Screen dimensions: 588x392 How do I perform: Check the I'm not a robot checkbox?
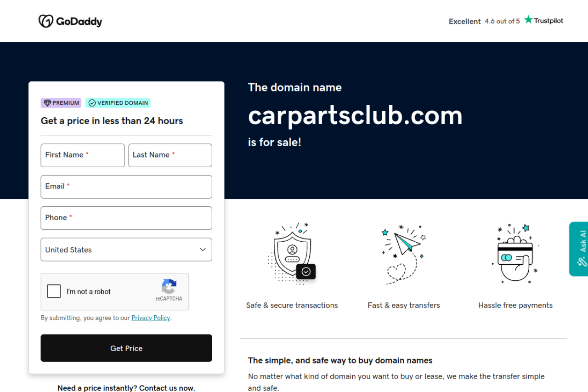[54, 291]
